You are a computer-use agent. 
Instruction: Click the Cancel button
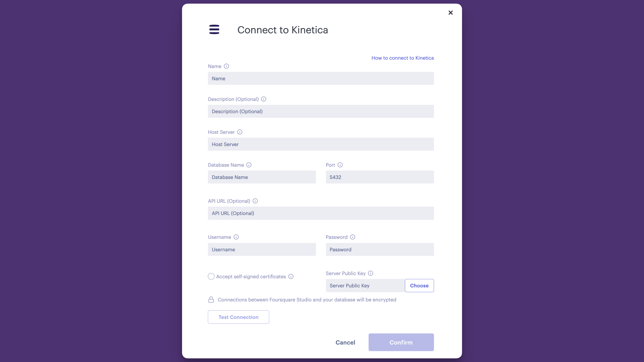[x=345, y=342]
